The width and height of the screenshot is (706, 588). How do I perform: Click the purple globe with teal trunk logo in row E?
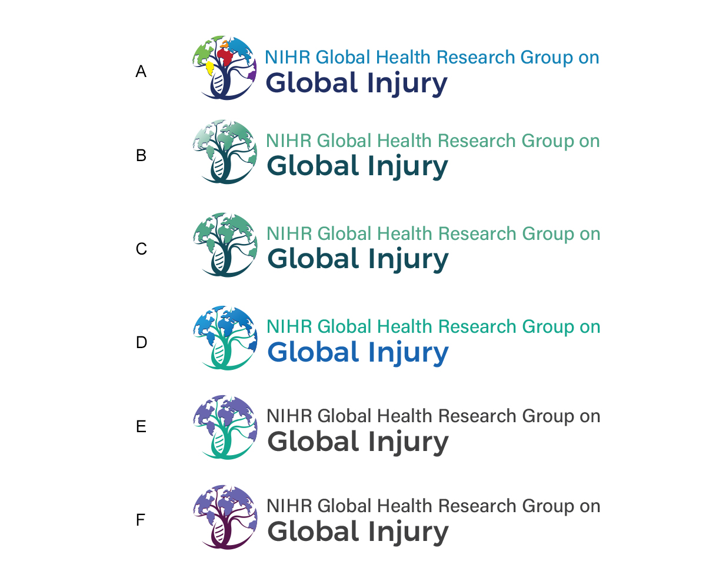[x=225, y=427]
